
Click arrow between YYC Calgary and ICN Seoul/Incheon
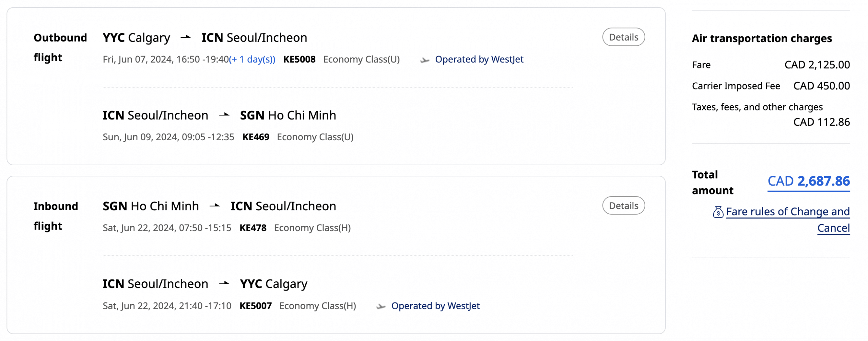click(x=185, y=37)
